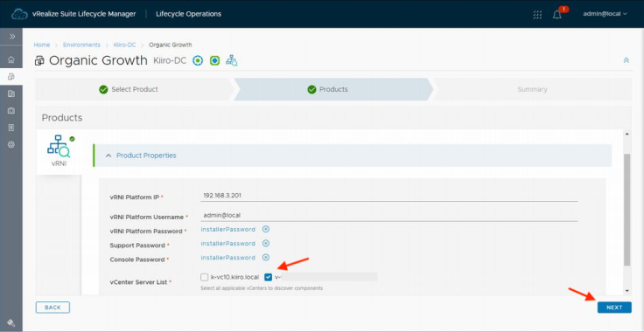Image resolution: width=644 pixels, height=332 pixels.
Task: Open the admin@local user dropdown
Action: [x=605, y=14]
